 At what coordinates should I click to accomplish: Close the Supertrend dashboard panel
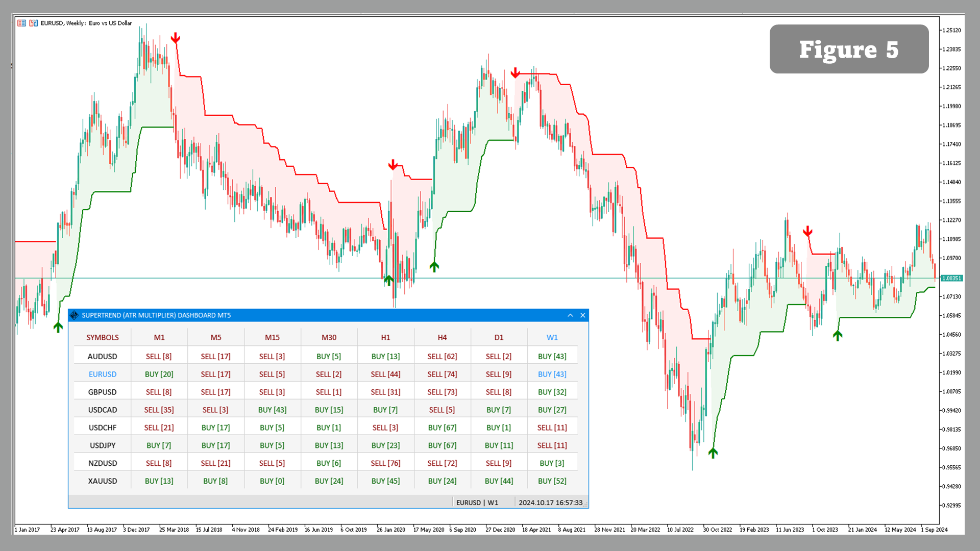(x=583, y=315)
